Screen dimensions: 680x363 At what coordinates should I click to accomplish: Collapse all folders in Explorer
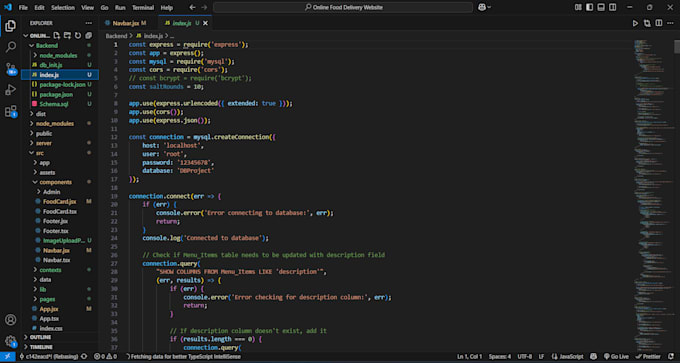pyautogui.click(x=88, y=36)
